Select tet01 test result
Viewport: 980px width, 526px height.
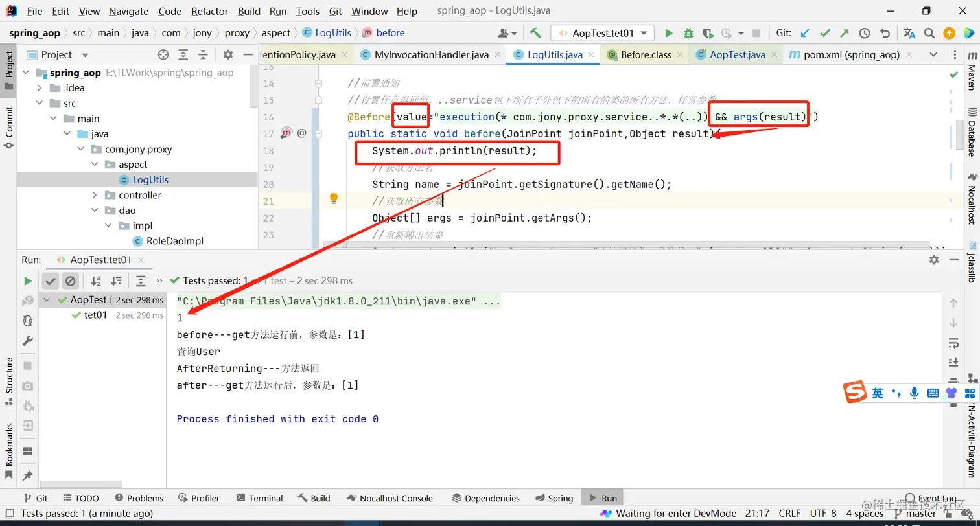click(x=95, y=315)
